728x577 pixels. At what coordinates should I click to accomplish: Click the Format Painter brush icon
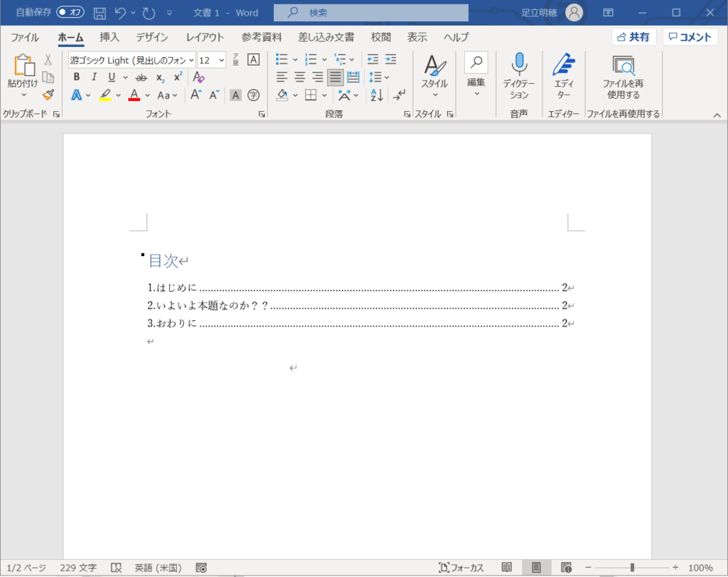[48, 95]
